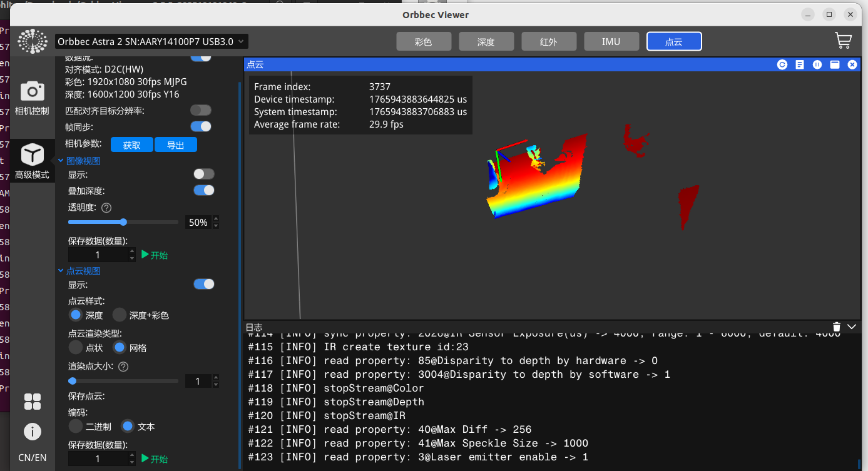
Task: Enable the 匹配对齐目标分辨率 toggle
Action: pos(201,110)
